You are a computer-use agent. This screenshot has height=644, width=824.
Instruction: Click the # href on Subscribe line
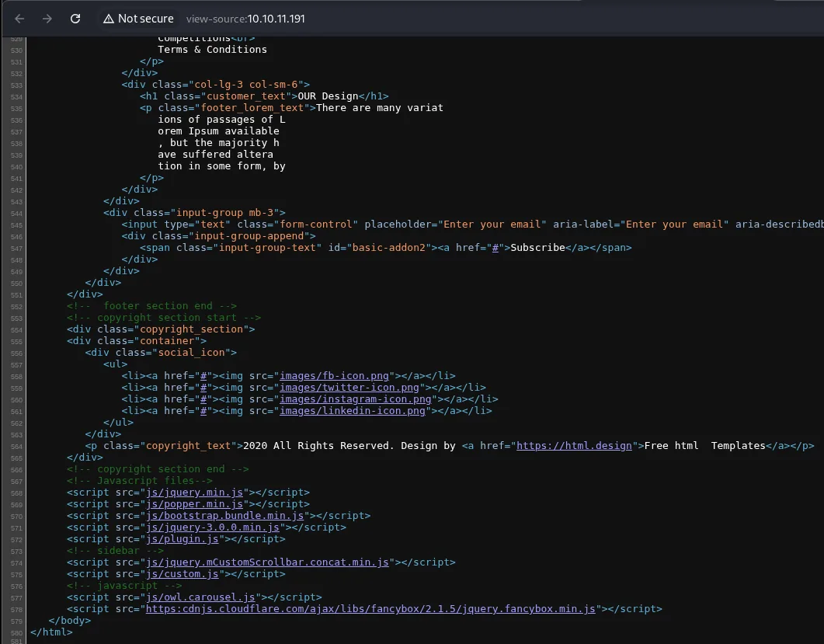(x=495, y=248)
